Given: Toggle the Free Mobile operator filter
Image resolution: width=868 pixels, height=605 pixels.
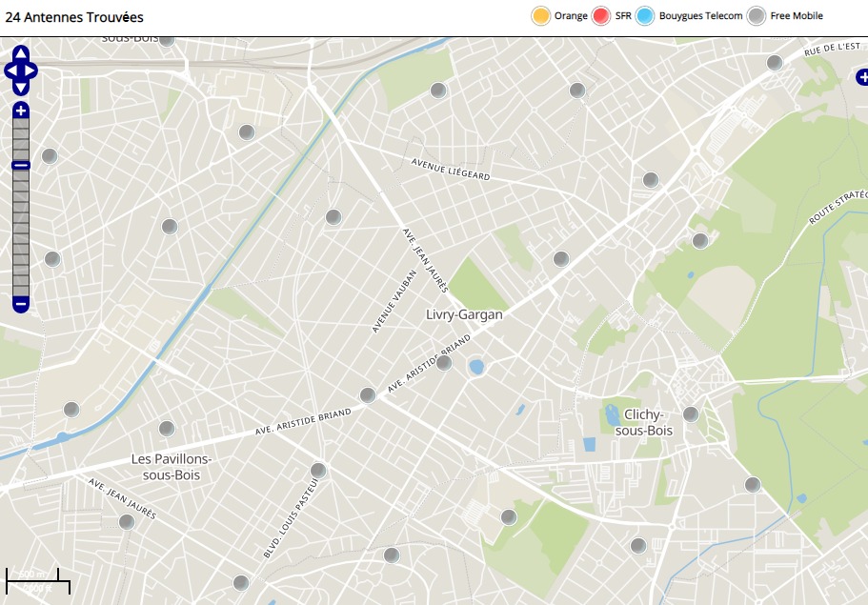Looking at the screenshot, I should click(x=757, y=16).
